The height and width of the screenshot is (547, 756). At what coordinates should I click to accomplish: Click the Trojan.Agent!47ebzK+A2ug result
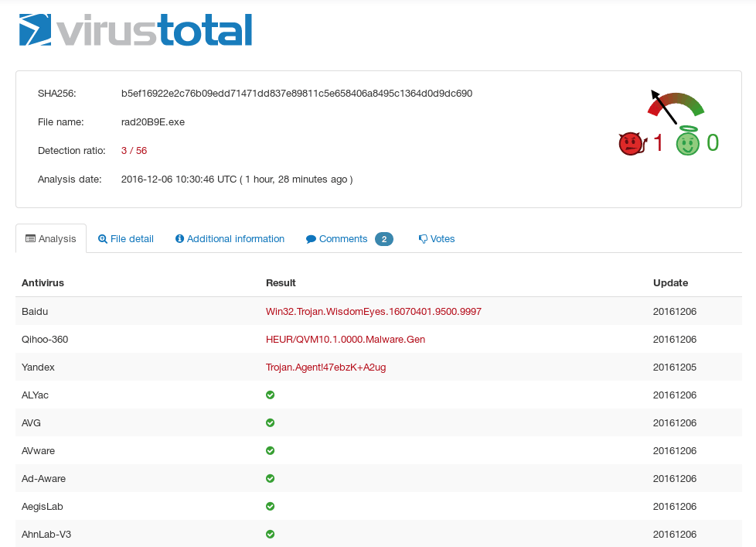[x=326, y=368]
